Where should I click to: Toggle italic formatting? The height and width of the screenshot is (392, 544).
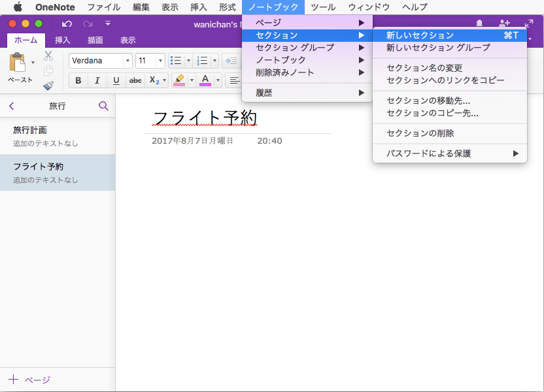coord(97,80)
